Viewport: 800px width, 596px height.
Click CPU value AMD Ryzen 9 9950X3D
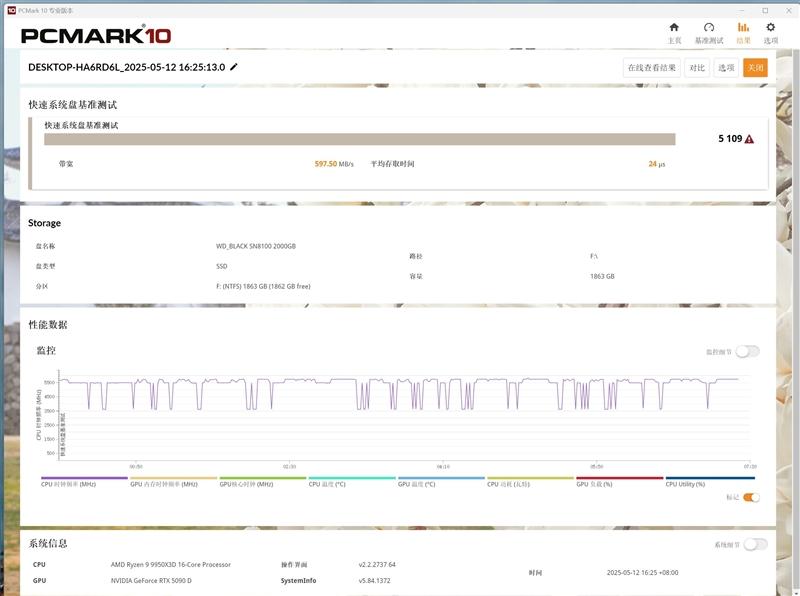pyautogui.click(x=170, y=564)
